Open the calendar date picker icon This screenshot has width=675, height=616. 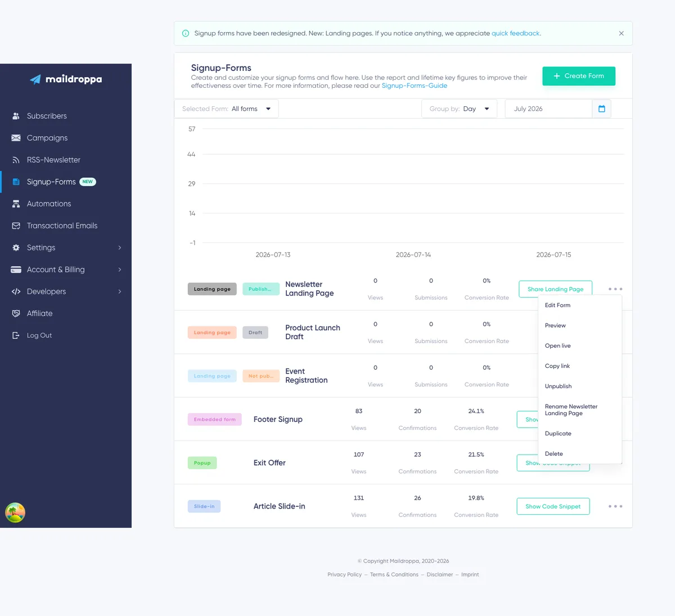601,109
